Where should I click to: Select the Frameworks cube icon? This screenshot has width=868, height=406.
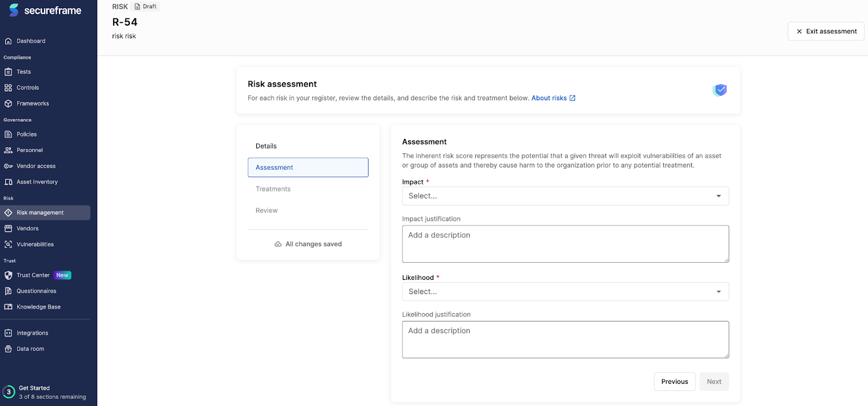pos(8,103)
